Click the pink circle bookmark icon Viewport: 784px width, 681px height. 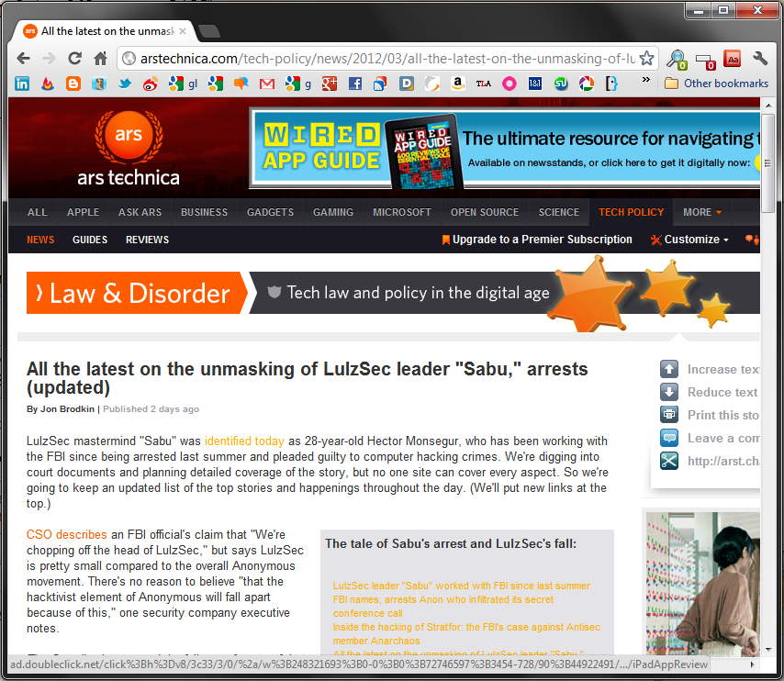[x=509, y=84]
